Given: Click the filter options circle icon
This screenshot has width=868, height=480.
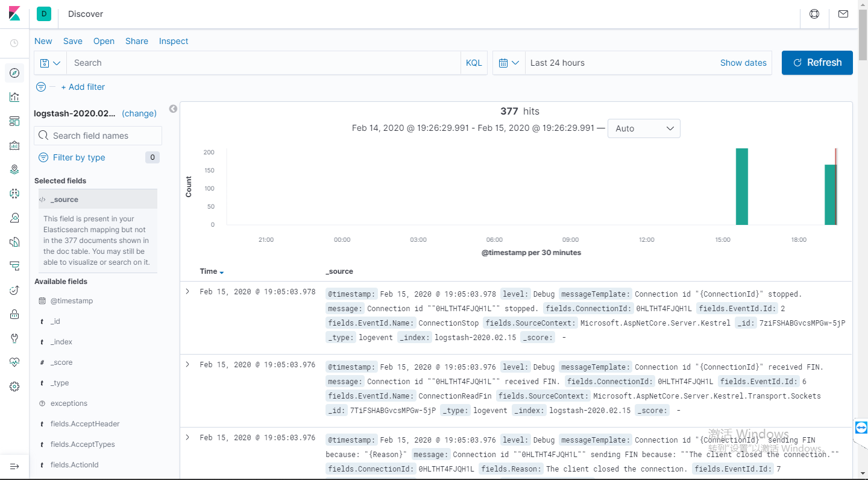Looking at the screenshot, I should tap(40, 87).
